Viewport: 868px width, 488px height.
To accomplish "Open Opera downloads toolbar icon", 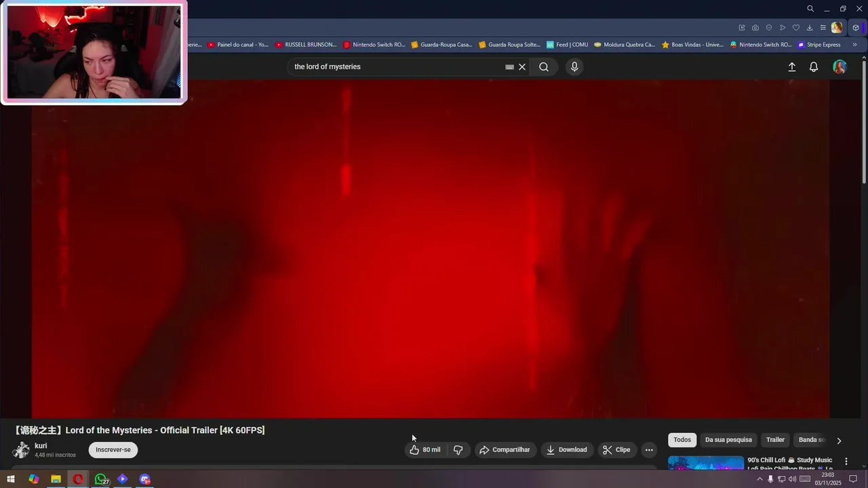I will click(x=810, y=28).
